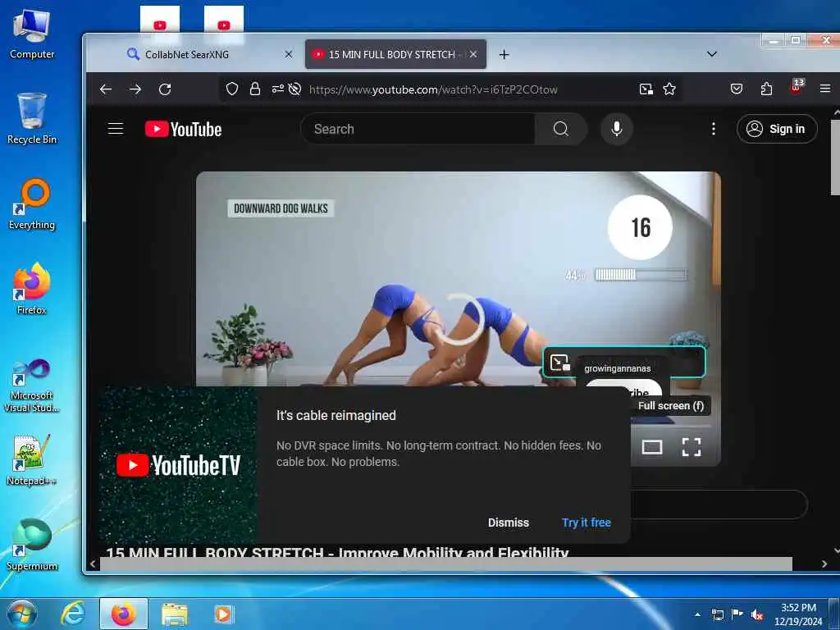Click the red extension badge showing 13
The image size is (840, 630).
coord(796,87)
